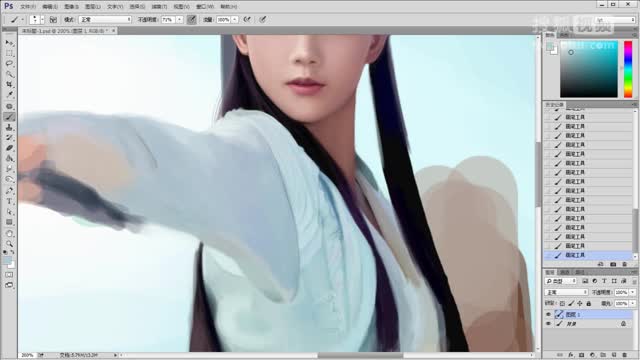Switch to the 通道 tab
The height and width of the screenshot is (360, 640).
click(x=565, y=272)
